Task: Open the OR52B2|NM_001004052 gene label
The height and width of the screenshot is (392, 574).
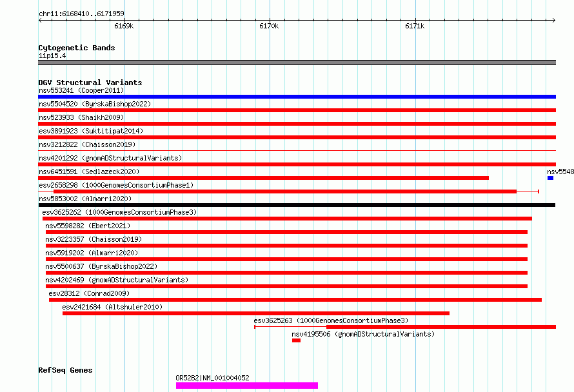Action: (212, 378)
